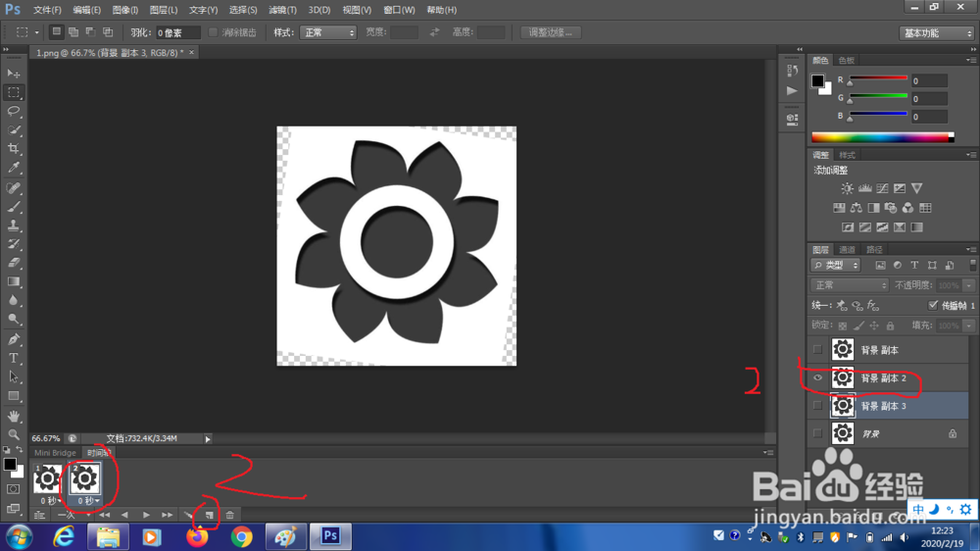Expand layer filter 类型 dropdown
980x551 pixels.
(x=836, y=265)
